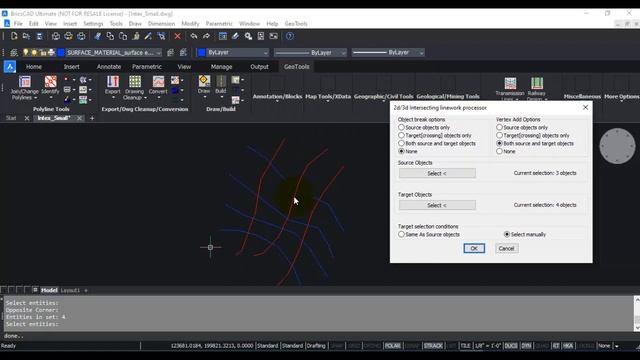Click the blue layer color swatch
The image size is (640, 360).
point(61,53)
